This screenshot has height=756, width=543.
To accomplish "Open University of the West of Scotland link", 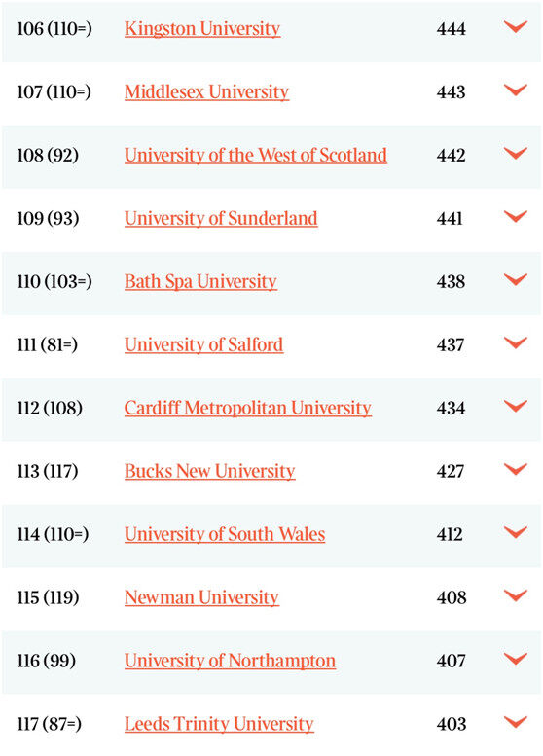I will coord(256,156).
